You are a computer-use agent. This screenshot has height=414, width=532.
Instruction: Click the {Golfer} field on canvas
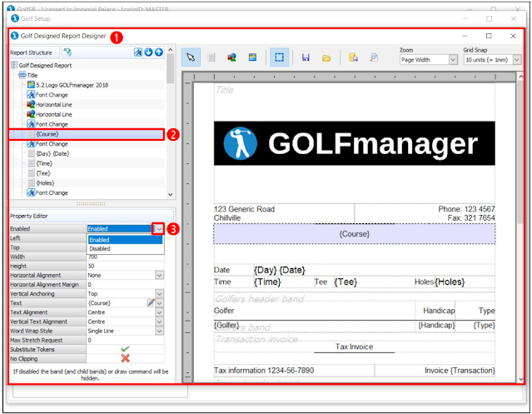226,326
